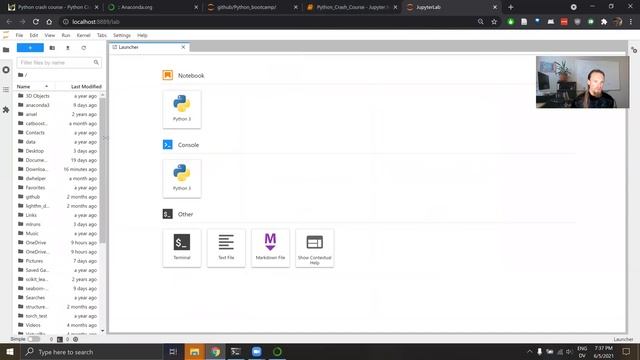This screenshot has width=640, height=360.
Task: Switch to Anaconda.org browser tab
Action: coord(153,7)
